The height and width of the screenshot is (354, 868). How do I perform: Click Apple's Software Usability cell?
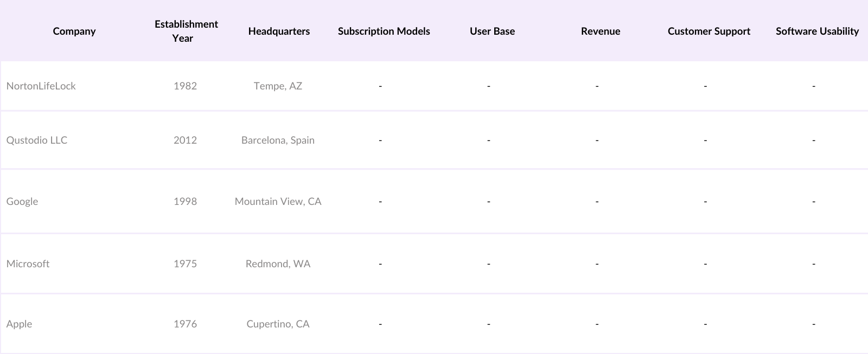tap(814, 324)
